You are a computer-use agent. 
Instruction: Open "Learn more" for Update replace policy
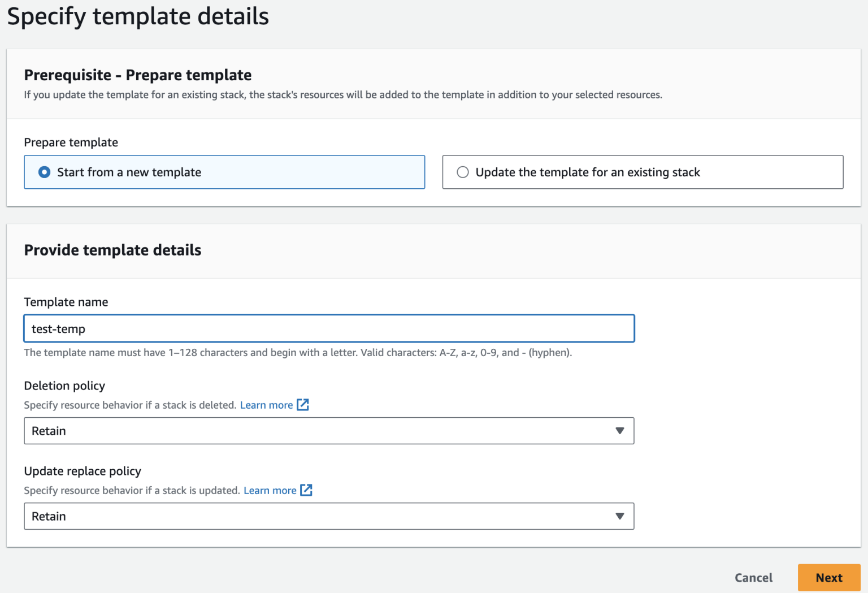point(270,490)
